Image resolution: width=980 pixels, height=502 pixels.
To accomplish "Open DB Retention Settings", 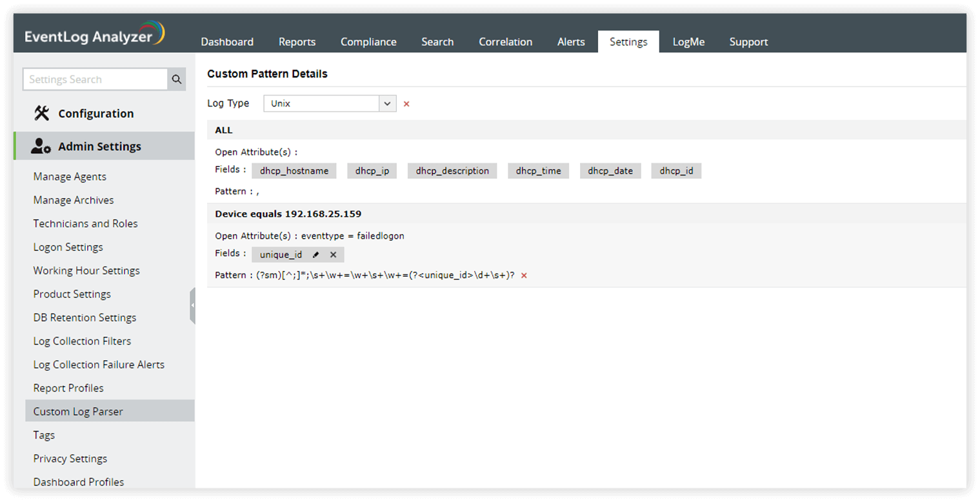I will (85, 317).
